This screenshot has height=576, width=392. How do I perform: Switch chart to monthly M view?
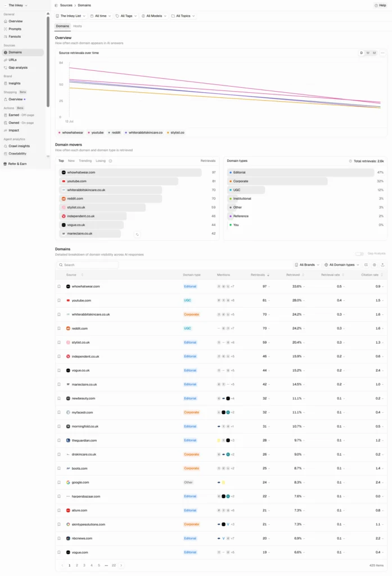click(375, 53)
